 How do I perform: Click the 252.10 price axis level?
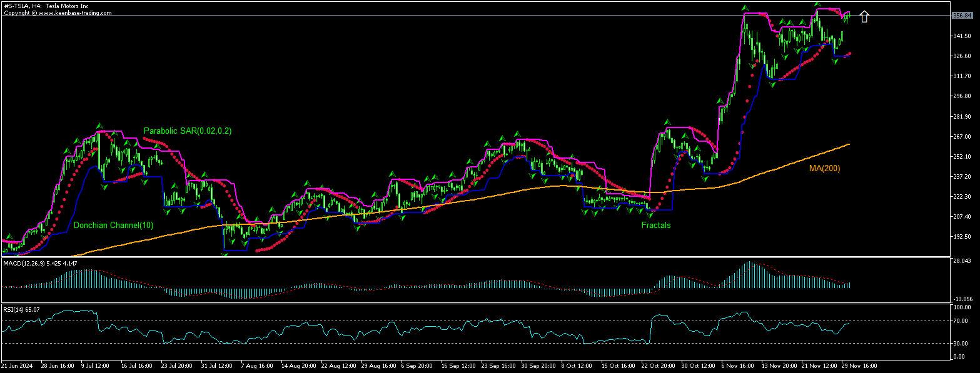tap(961, 156)
